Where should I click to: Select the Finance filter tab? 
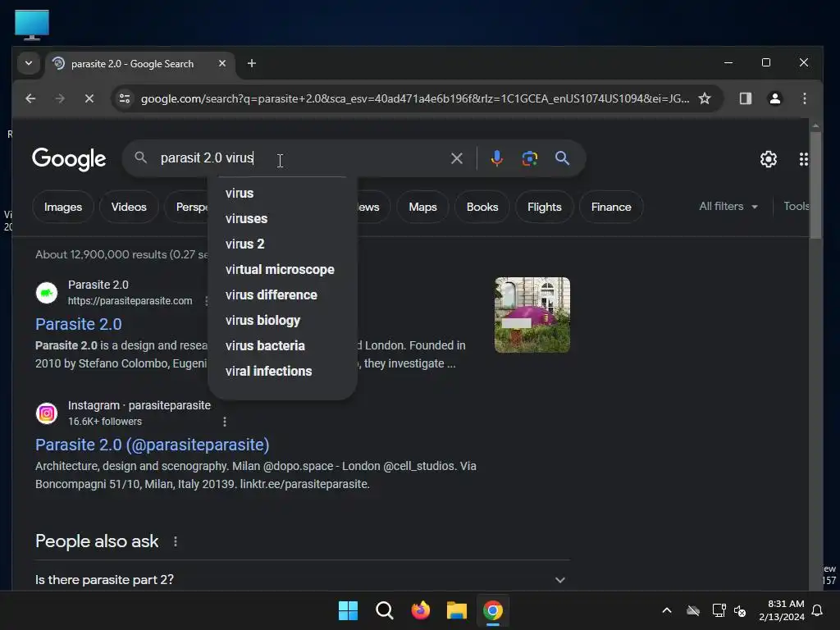(611, 207)
